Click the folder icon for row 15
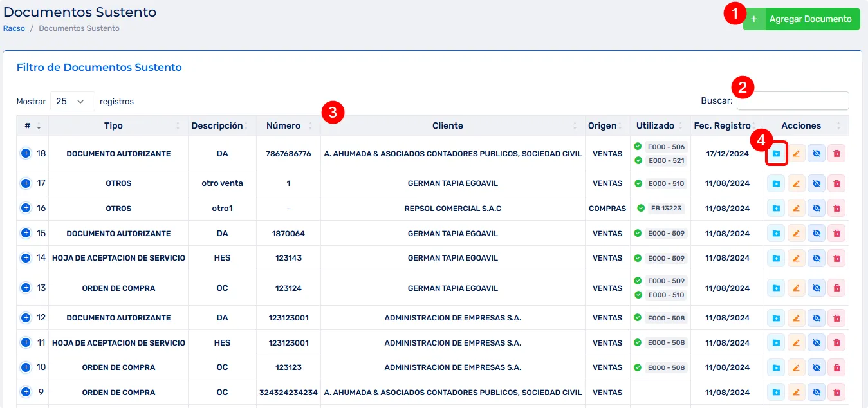 click(x=776, y=233)
